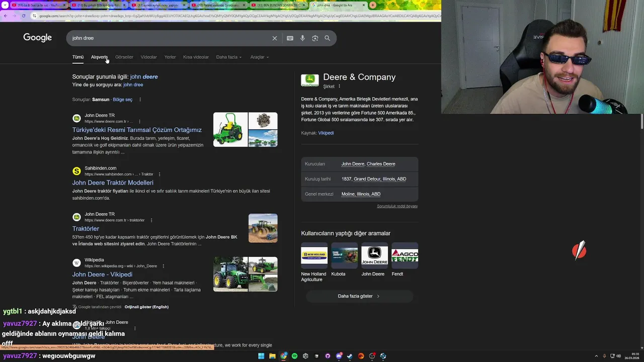
Task: Open Türkiye'deki Resmi Tarımsal Çözüm Ortağımız result
Action: pyautogui.click(x=137, y=130)
